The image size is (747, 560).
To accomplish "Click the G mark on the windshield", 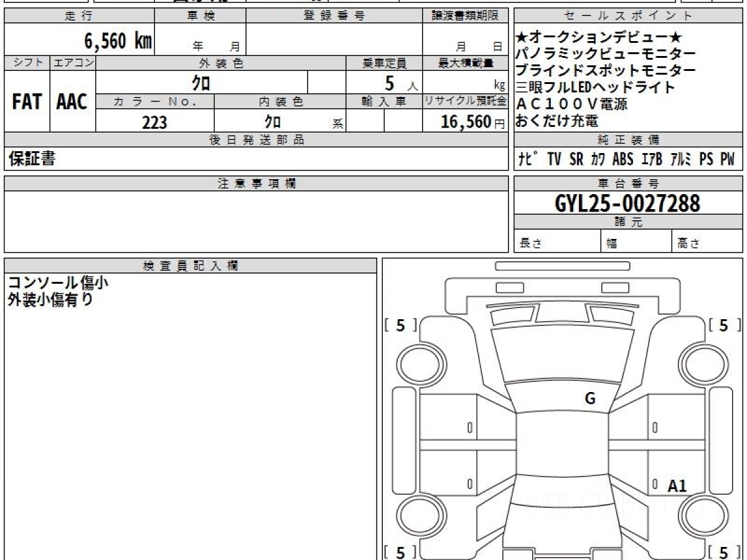I will coord(590,399).
